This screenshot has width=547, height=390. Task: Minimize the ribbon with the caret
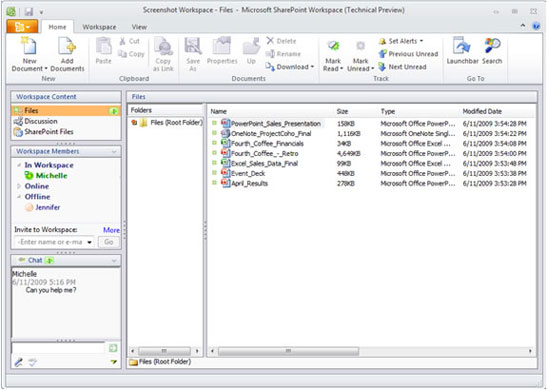tap(523, 25)
